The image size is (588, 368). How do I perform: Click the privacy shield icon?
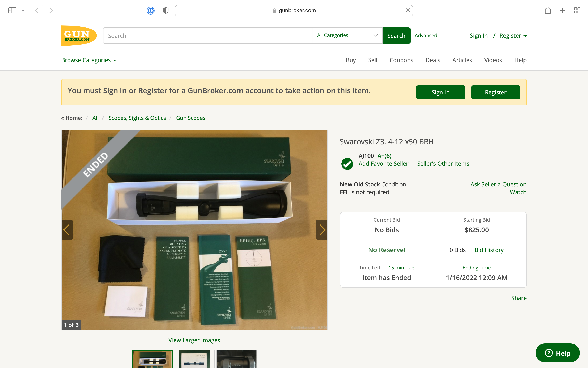pos(166,10)
